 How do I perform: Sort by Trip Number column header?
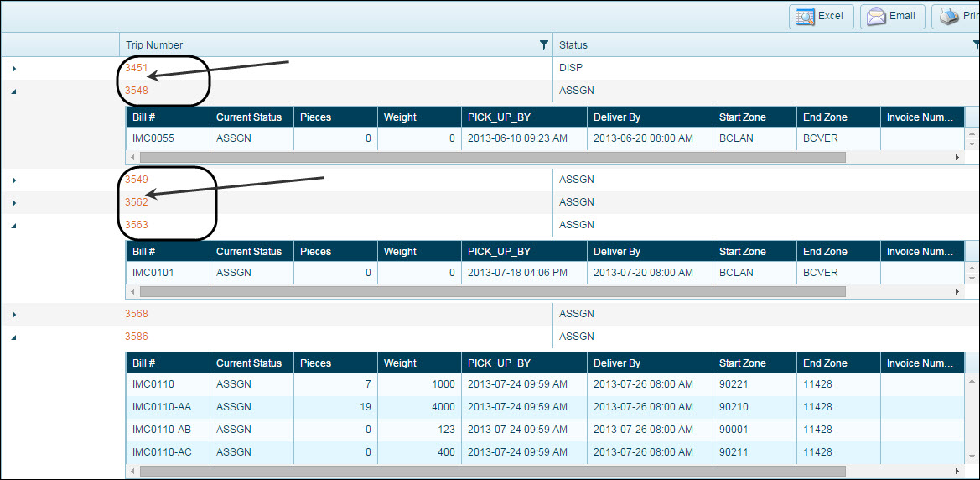[x=154, y=45]
